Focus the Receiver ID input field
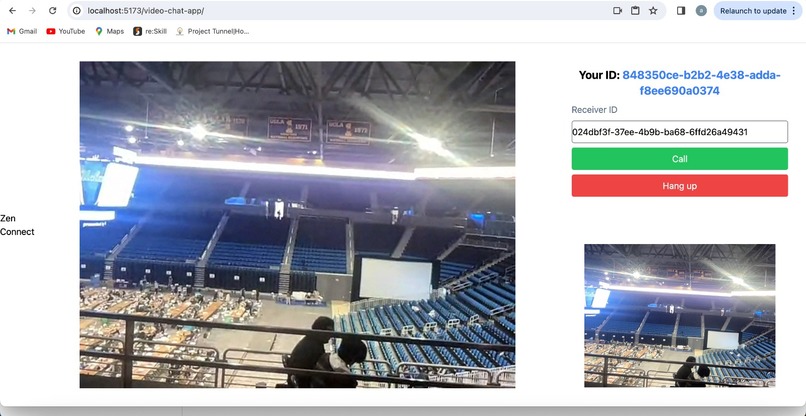Viewport: 806px width, 416px height. tap(680, 132)
